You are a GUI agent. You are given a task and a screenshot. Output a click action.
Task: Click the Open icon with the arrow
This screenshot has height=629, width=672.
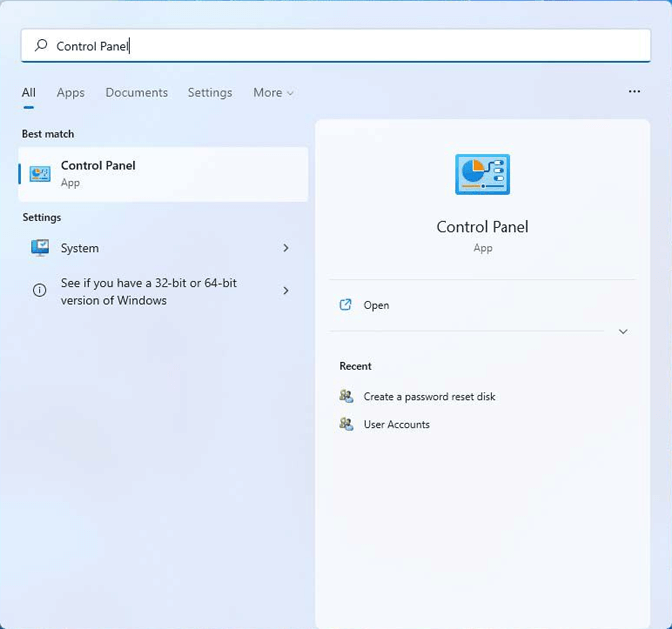coord(346,305)
